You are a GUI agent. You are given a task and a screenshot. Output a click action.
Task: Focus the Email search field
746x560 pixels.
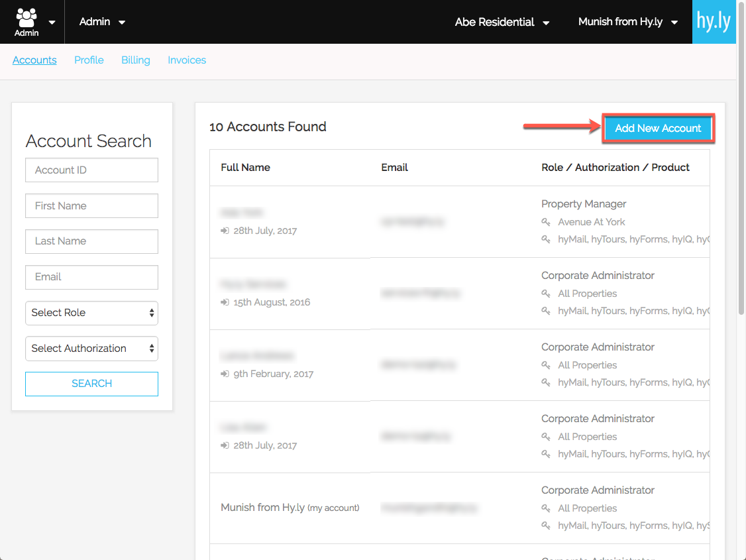(92, 277)
